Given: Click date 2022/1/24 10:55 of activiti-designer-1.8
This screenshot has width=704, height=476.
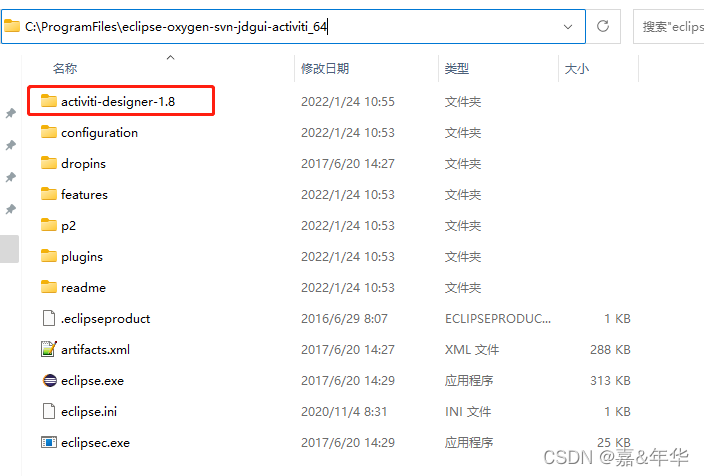Looking at the screenshot, I should pos(348,101).
